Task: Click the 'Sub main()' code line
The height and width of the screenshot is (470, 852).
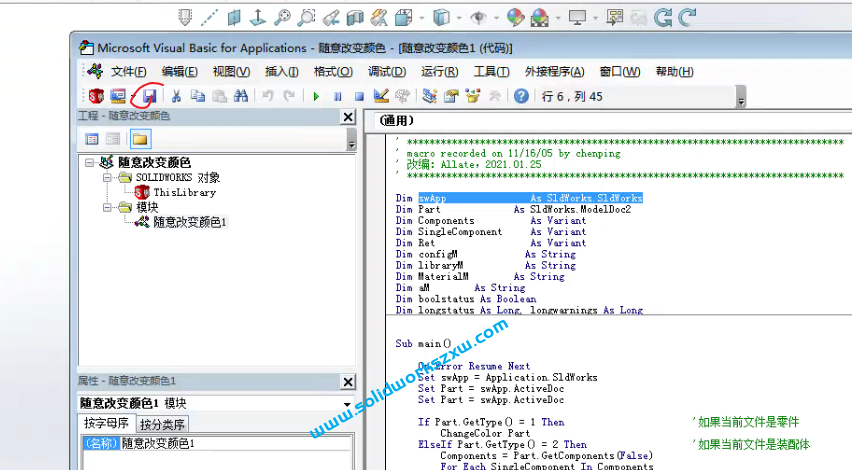Action: click(423, 343)
